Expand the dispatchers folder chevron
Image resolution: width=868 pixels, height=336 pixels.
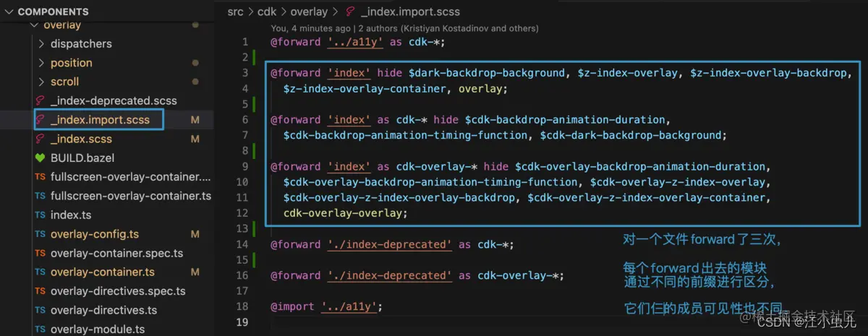click(x=41, y=43)
